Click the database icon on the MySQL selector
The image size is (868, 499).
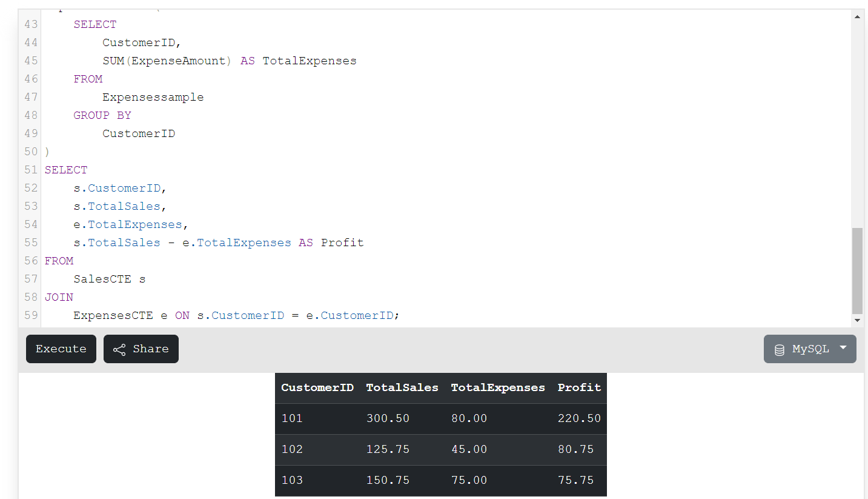point(779,349)
